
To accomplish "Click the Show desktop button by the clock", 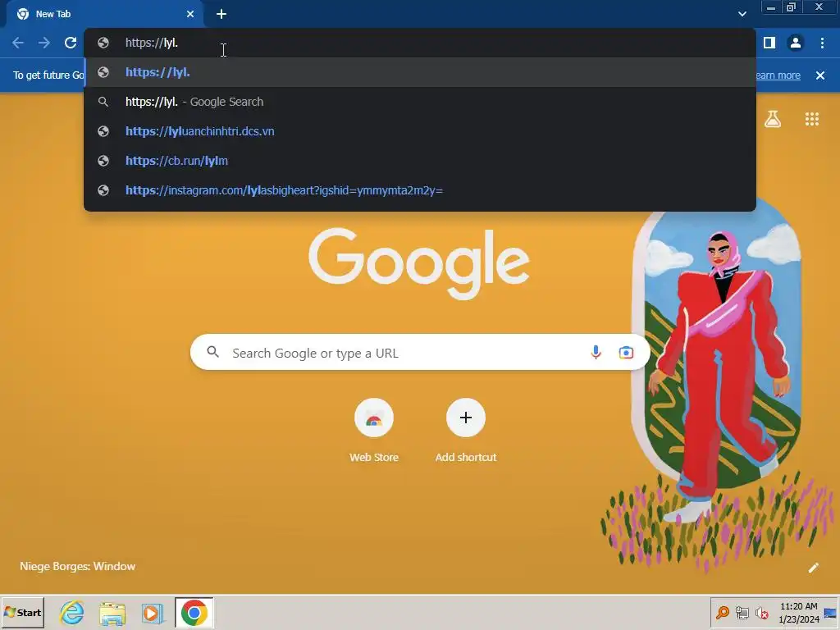I will coord(831,612).
